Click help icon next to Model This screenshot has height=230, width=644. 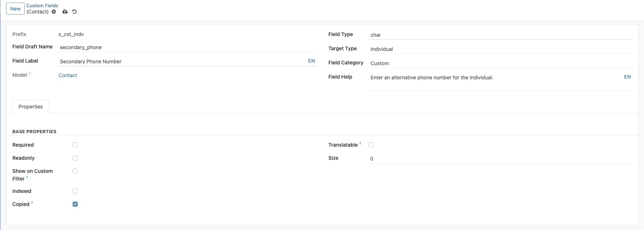[30, 74]
